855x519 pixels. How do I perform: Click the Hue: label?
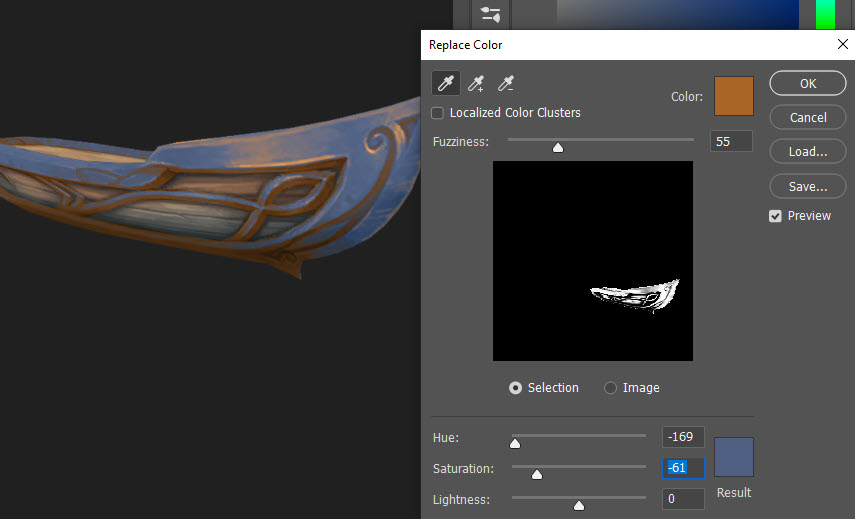pyautogui.click(x=445, y=438)
